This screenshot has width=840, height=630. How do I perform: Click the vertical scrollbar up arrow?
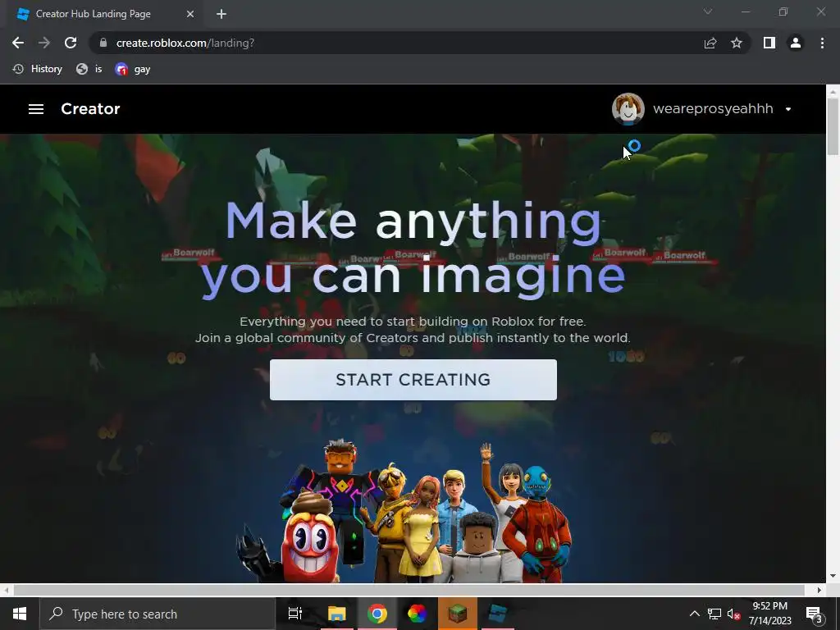click(x=833, y=92)
